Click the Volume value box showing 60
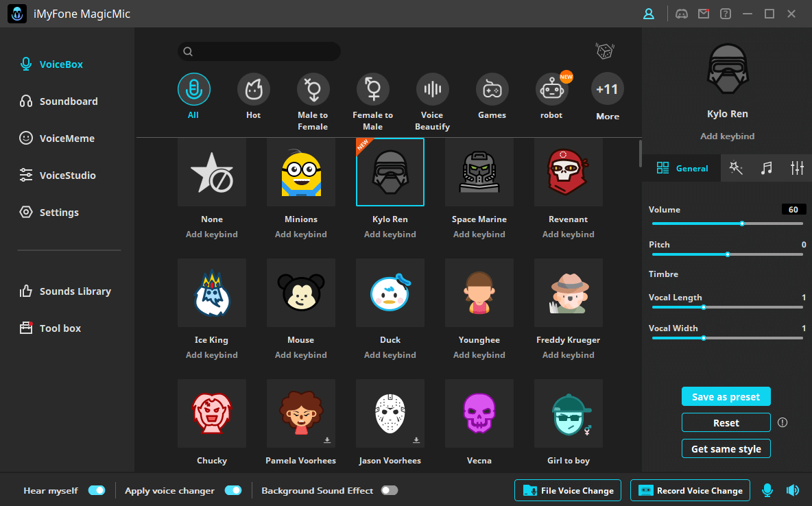 pyautogui.click(x=793, y=209)
